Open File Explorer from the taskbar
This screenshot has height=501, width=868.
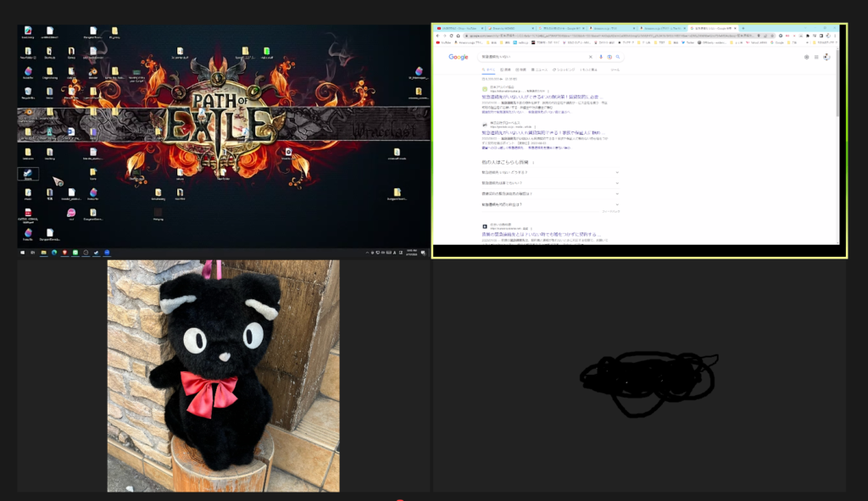tap(44, 253)
